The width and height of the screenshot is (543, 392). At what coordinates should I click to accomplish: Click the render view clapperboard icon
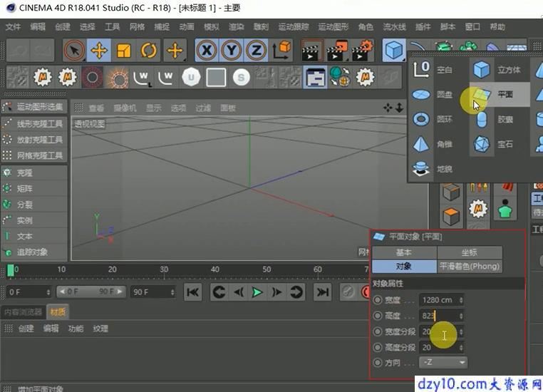313,51
